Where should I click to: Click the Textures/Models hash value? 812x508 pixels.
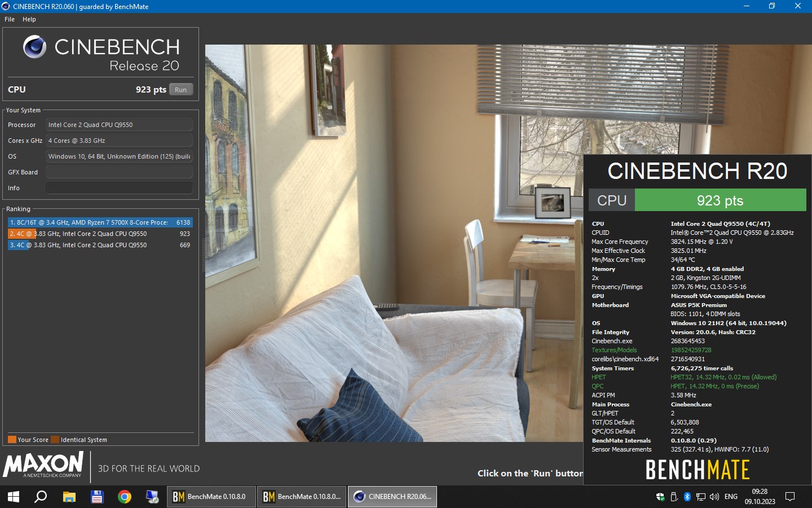(691, 350)
